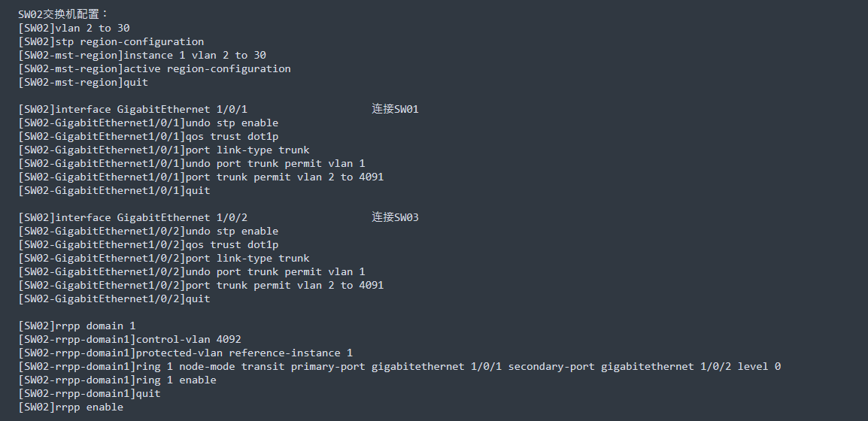Click the "vlan 2 to 30" command line
This screenshot has width=868, height=421.
click(74, 28)
